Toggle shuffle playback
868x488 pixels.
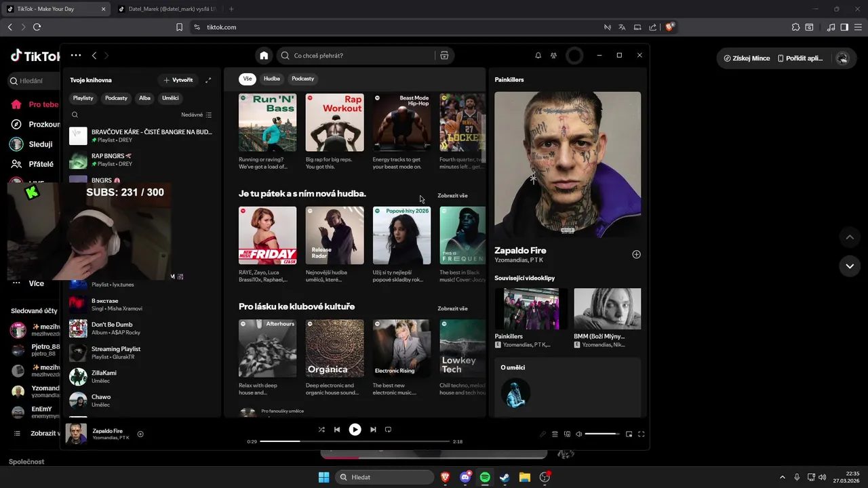click(x=321, y=429)
